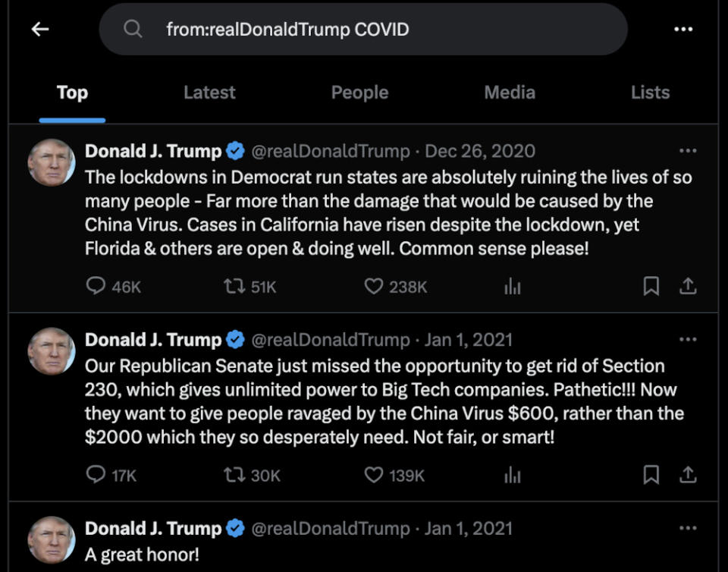Reply to the Section 230 tweet
This screenshot has height=572, width=728.
pos(95,475)
